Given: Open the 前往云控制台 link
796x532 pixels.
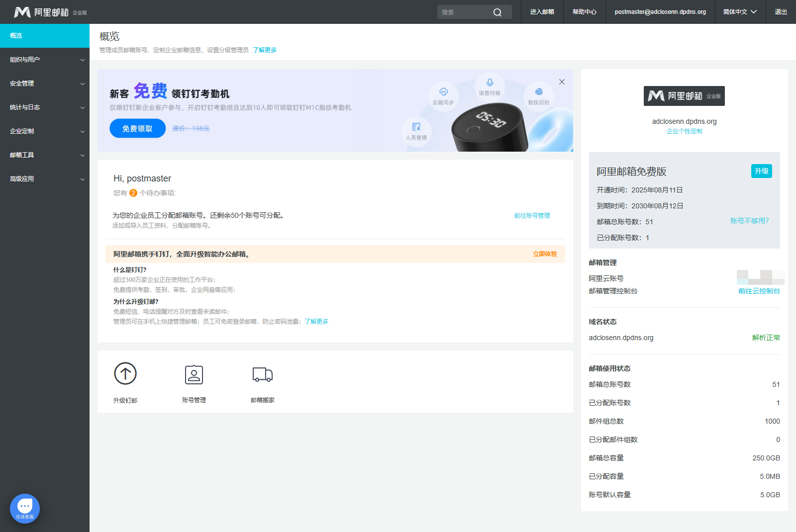Looking at the screenshot, I should click(x=759, y=291).
